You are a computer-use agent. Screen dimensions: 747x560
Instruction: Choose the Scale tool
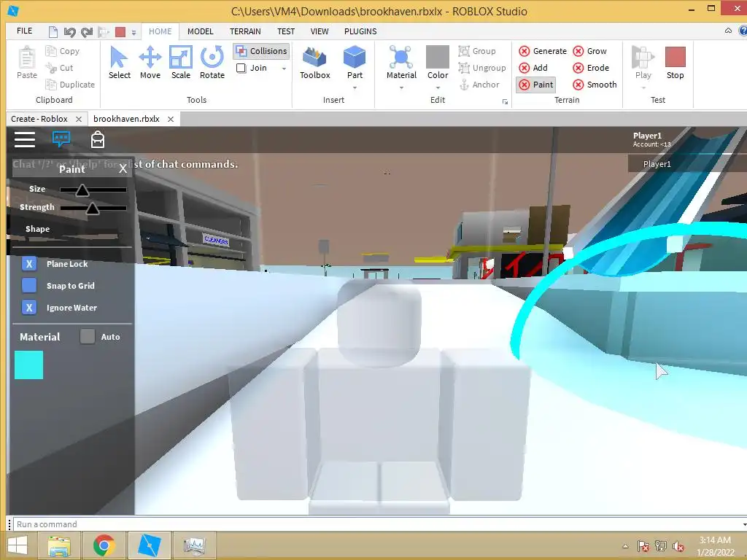(x=181, y=63)
